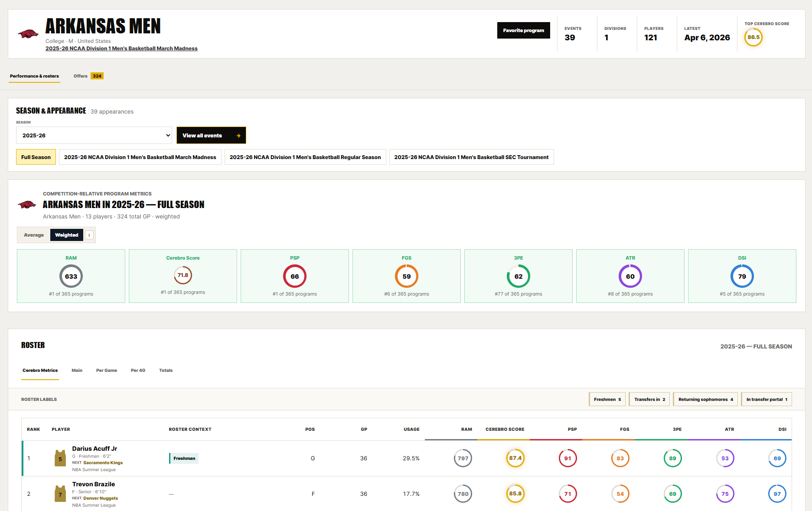Click the 3PE 62 metric circle
812x511 pixels.
pyautogui.click(x=519, y=277)
